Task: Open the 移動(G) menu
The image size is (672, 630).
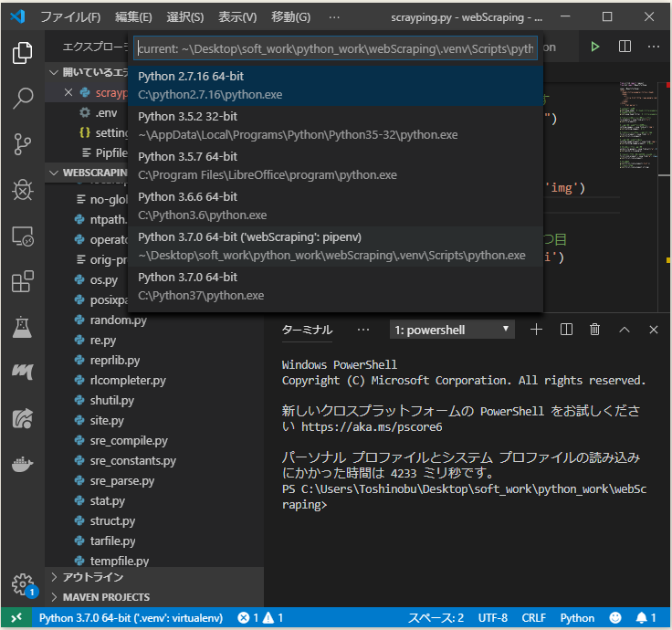Action: pyautogui.click(x=290, y=17)
